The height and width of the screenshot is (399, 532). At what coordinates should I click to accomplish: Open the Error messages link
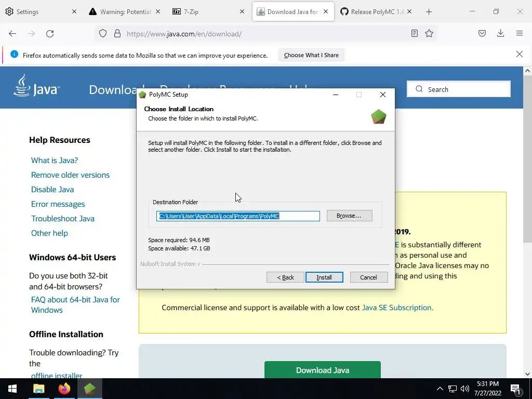58,204
